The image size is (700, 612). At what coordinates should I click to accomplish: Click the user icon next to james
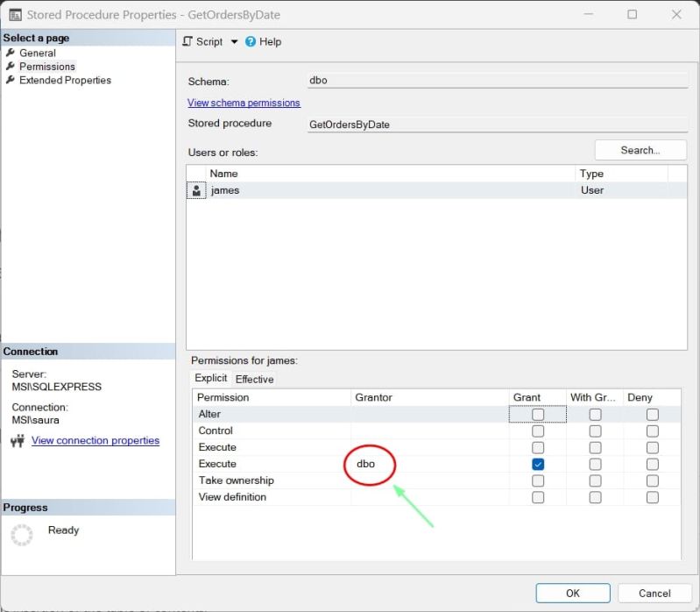[196, 191]
